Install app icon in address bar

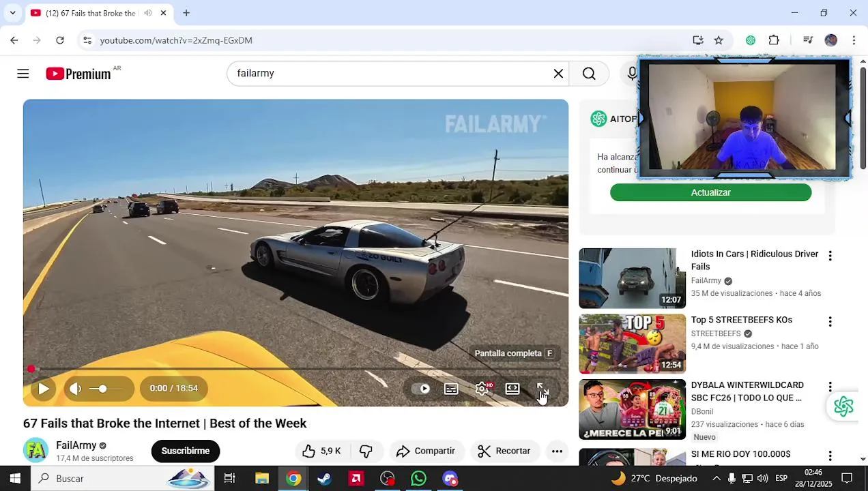tap(697, 40)
